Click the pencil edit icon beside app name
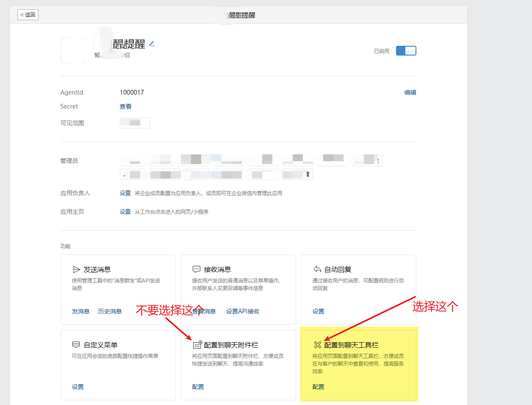This screenshot has height=405, width=532. 152,44
